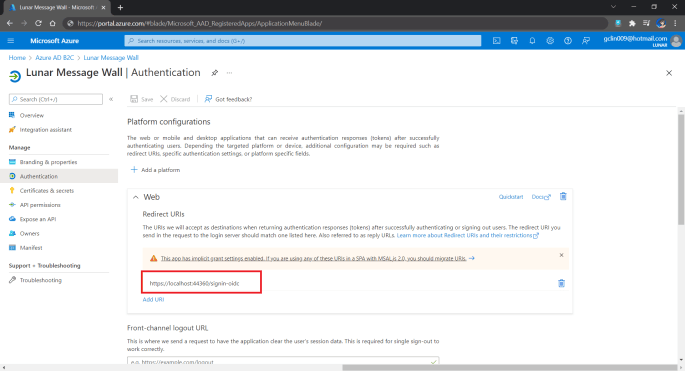Viewport: 685px width, 371px height.
Task: Click the Discard toolbar button
Action: [175, 99]
